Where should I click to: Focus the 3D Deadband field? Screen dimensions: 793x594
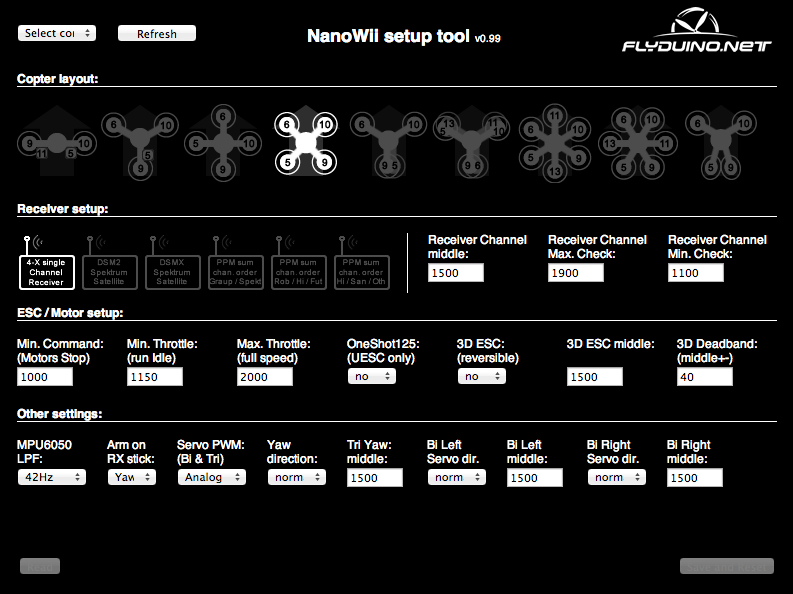click(704, 377)
